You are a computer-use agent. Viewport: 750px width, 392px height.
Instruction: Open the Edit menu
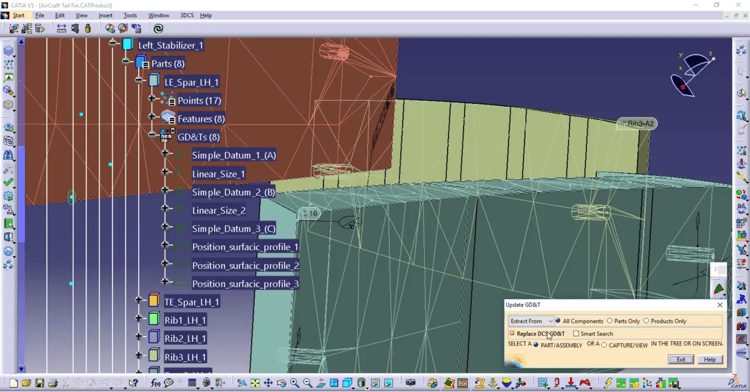click(x=60, y=15)
